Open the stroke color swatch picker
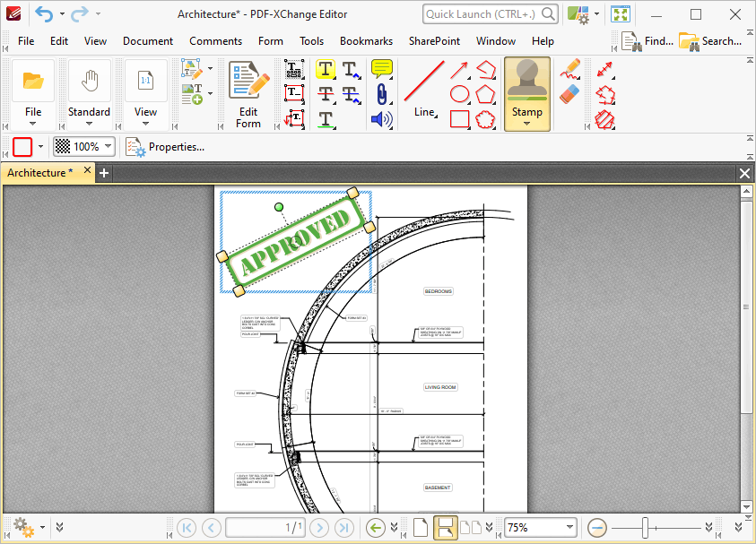This screenshot has height=544, width=756. [24, 146]
